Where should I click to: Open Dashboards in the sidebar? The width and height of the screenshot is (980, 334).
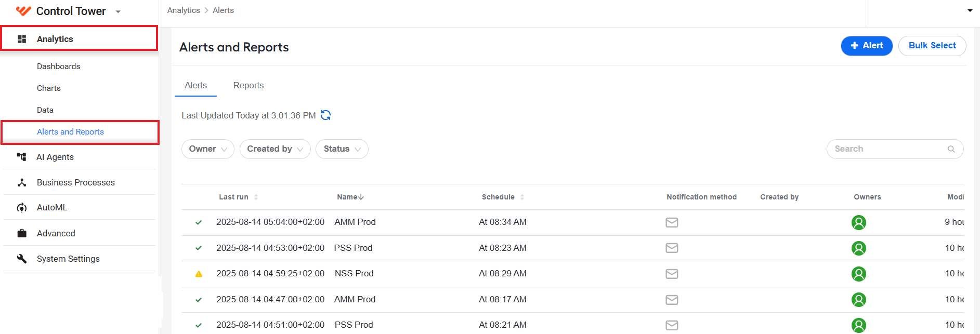coord(59,66)
